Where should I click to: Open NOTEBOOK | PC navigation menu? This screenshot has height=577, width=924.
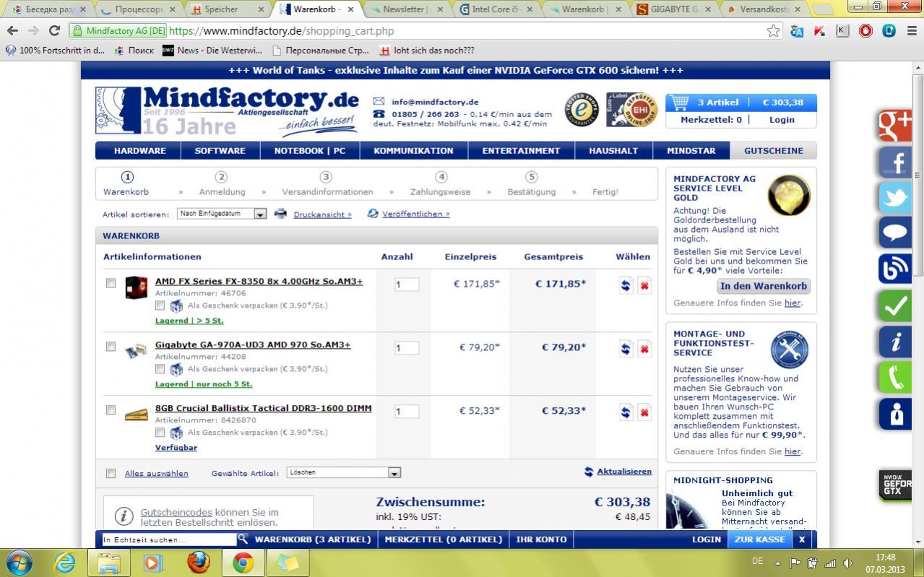[309, 151]
